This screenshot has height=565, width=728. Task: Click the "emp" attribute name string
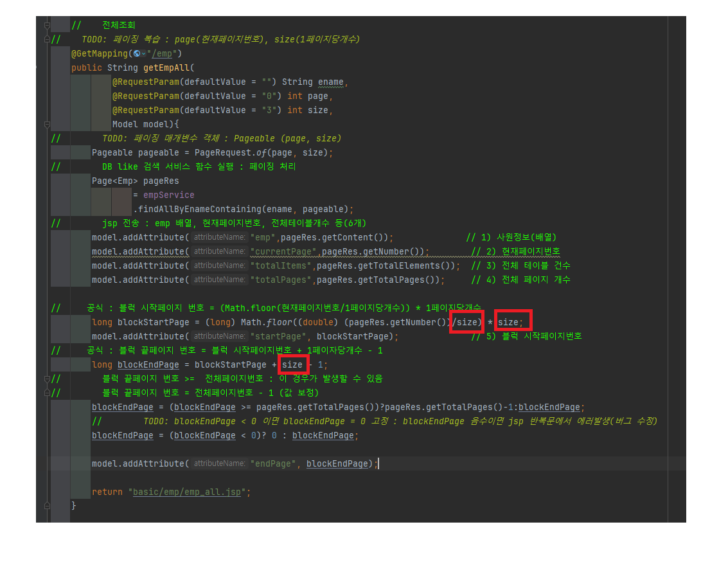[262, 237]
